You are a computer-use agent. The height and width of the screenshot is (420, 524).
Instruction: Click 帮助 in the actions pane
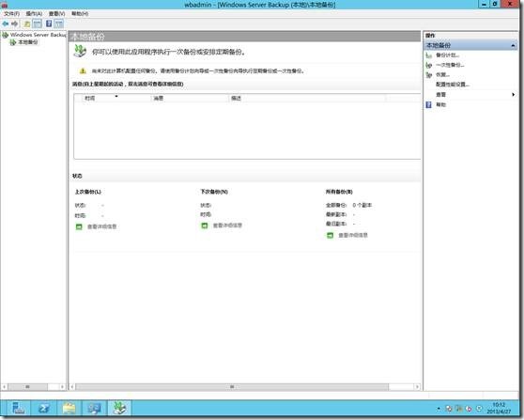point(440,104)
